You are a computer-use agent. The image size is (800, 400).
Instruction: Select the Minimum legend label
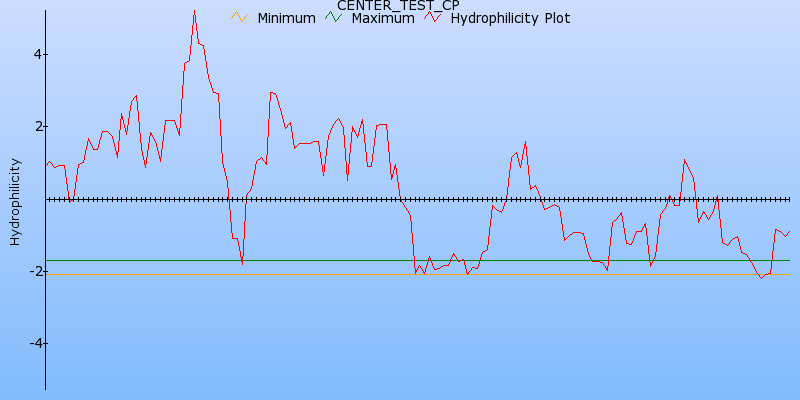286,18
